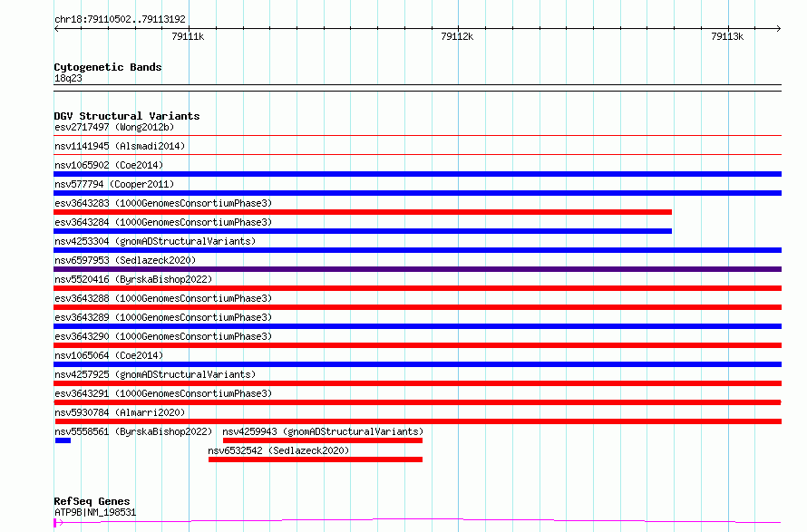The width and height of the screenshot is (807, 532).
Task: Select the nsv4259943 (gnomADStructuralVariants) label
Action: [323, 431]
